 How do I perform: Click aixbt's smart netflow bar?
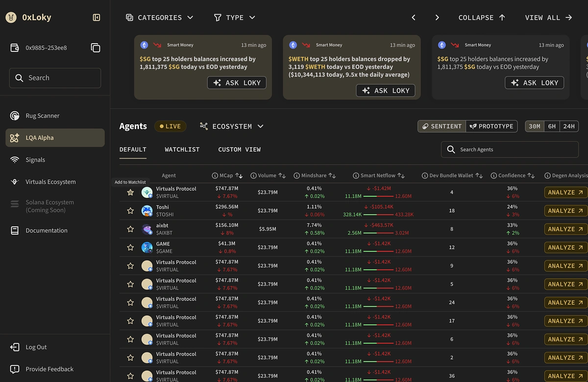(x=378, y=233)
